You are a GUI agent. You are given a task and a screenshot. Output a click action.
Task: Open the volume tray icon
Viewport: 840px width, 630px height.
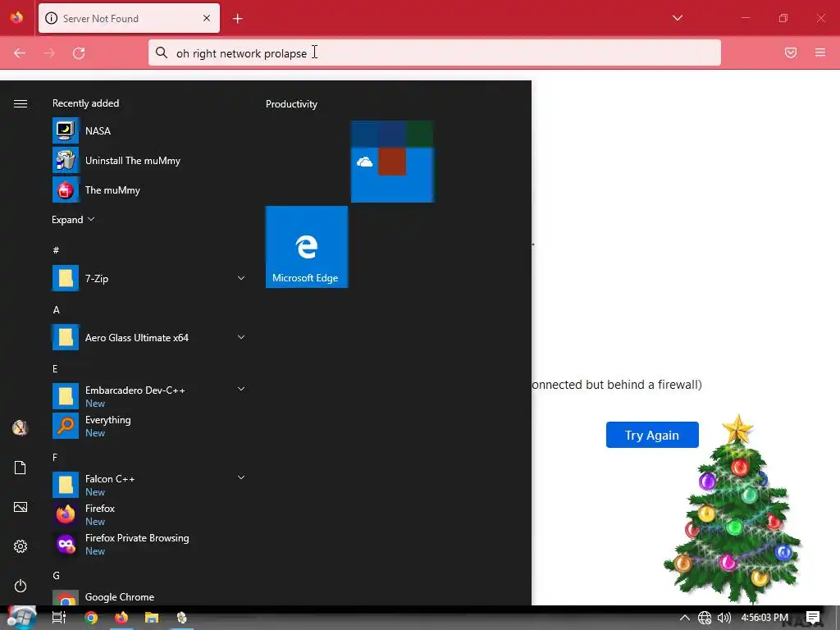[724, 618]
